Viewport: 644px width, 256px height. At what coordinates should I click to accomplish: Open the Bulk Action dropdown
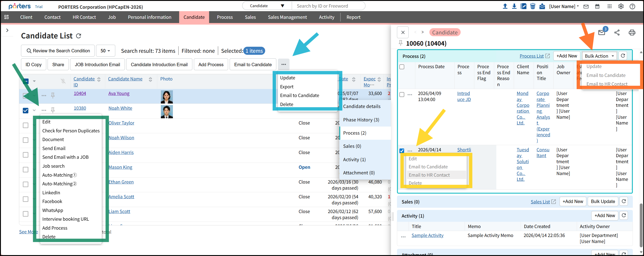pyautogui.click(x=599, y=56)
